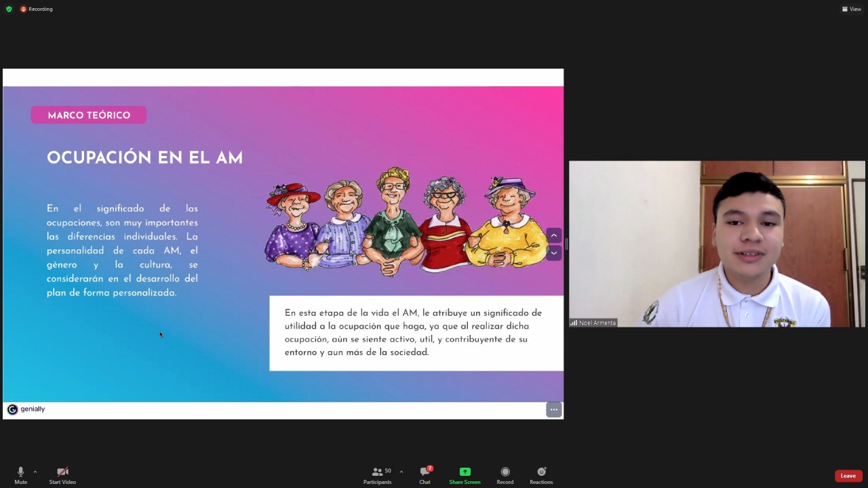Toggle to the previous slide with up chevron
This screenshot has width=868, height=488.
554,235
